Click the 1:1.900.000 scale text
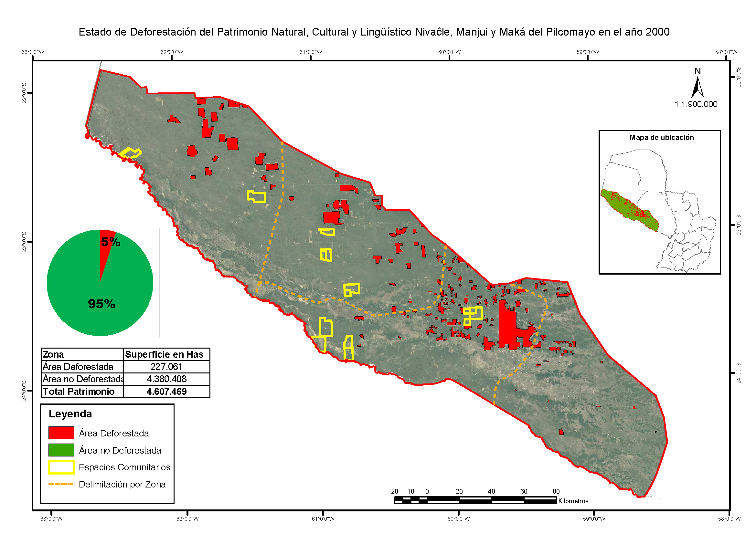 696,104
